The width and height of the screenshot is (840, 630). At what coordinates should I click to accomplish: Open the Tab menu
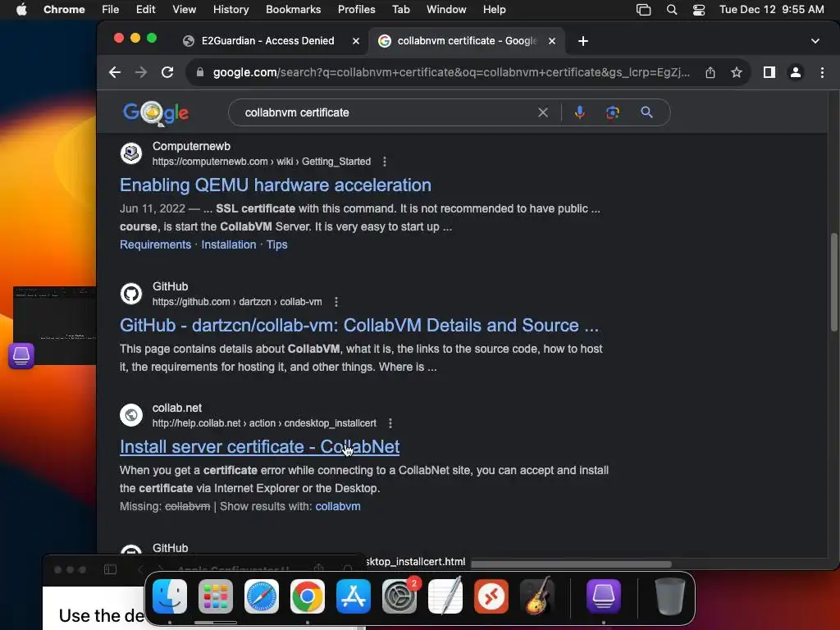[400, 10]
